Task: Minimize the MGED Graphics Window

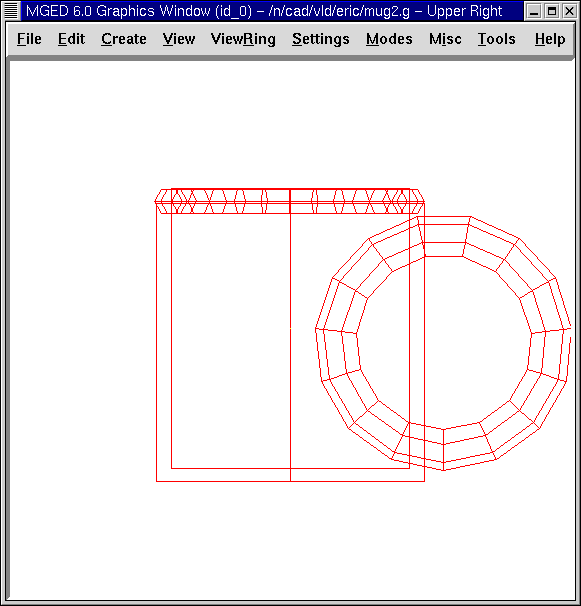Action: click(534, 11)
